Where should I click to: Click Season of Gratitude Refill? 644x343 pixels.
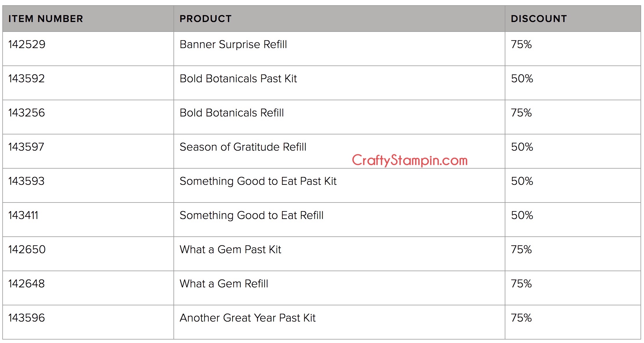pyautogui.click(x=243, y=147)
